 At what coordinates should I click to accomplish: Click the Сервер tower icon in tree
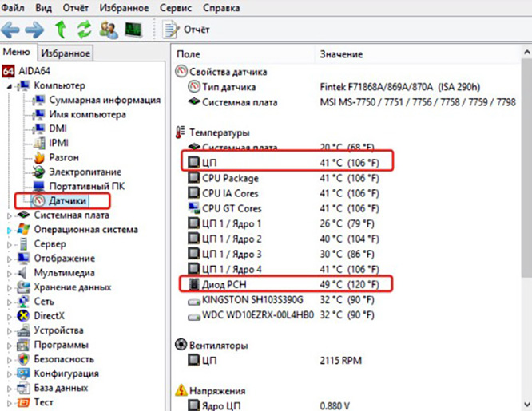click(23, 244)
